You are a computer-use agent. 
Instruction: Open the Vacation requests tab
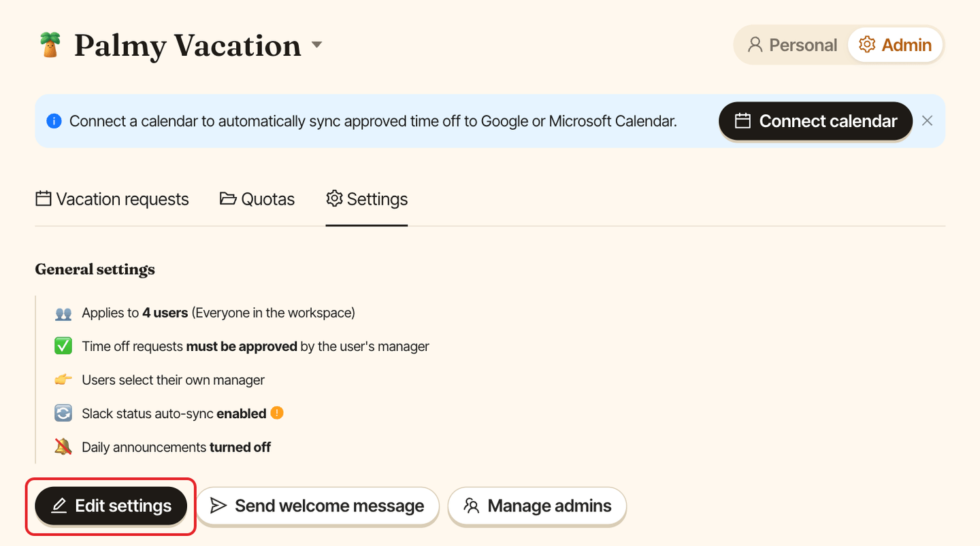[112, 199]
